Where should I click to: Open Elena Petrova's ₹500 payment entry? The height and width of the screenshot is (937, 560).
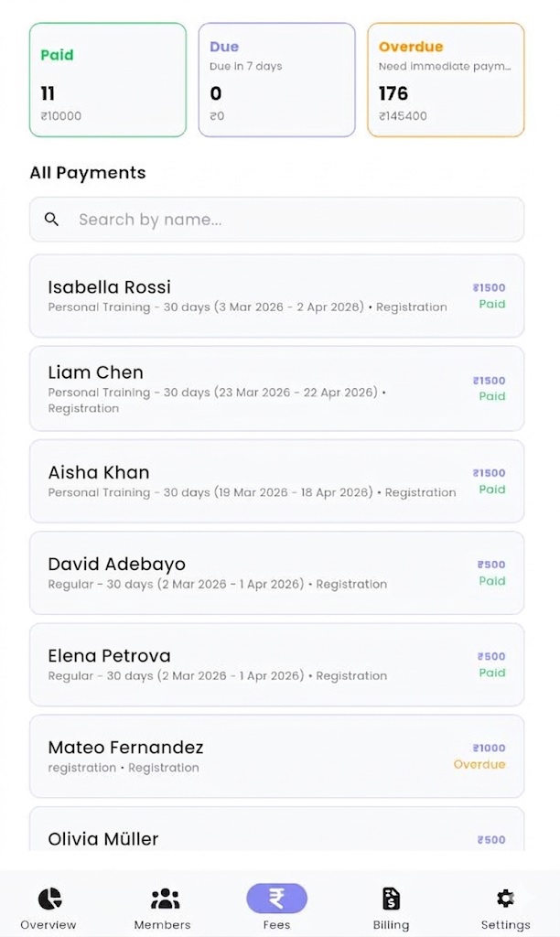tap(276, 664)
